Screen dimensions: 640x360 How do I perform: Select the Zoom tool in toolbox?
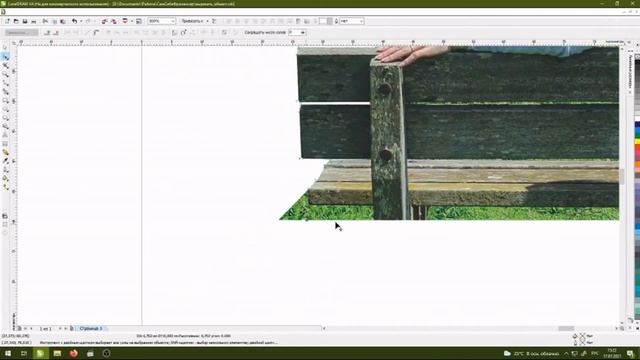coord(5,75)
